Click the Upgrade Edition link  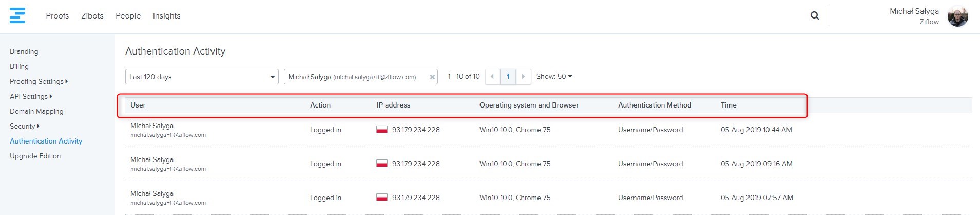(35, 156)
